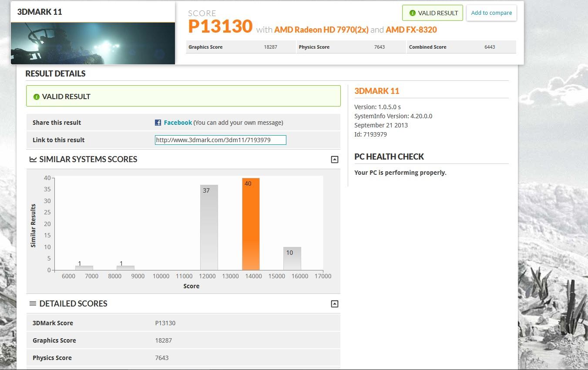Collapse the Detailed Scores section

pos(334,304)
